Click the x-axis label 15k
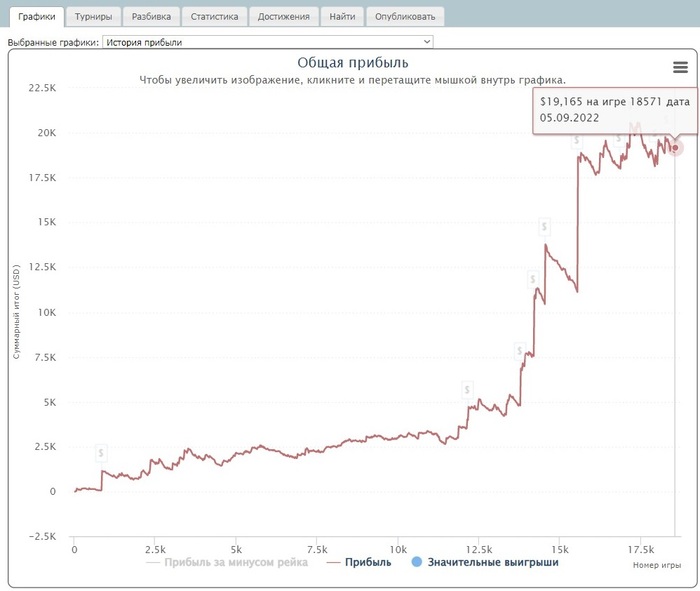This screenshot has height=591, width=700. [560, 549]
